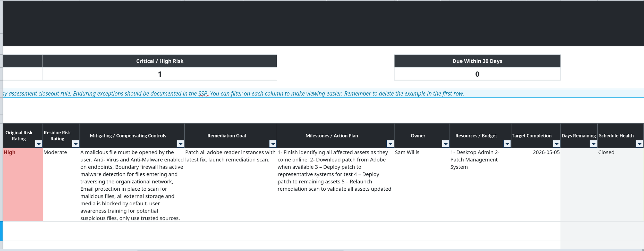
Task: Select the '2026-05-05' target completion cell
Action: tap(536, 185)
